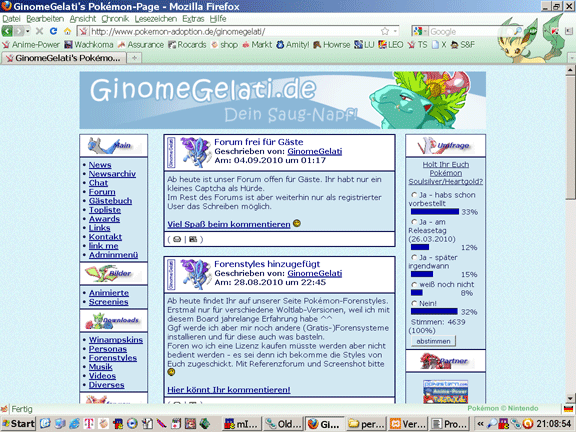Open the history dropdown next to forward button
576x432 pixels.
(28, 31)
